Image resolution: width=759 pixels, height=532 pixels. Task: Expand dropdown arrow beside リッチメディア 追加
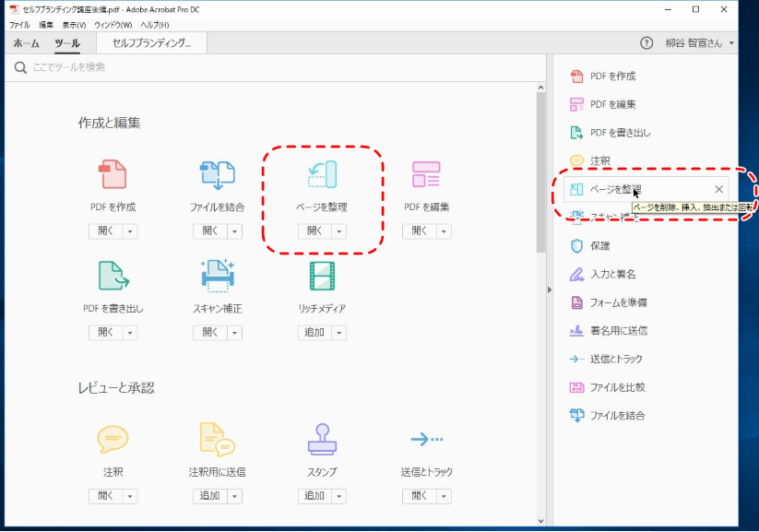(x=338, y=333)
